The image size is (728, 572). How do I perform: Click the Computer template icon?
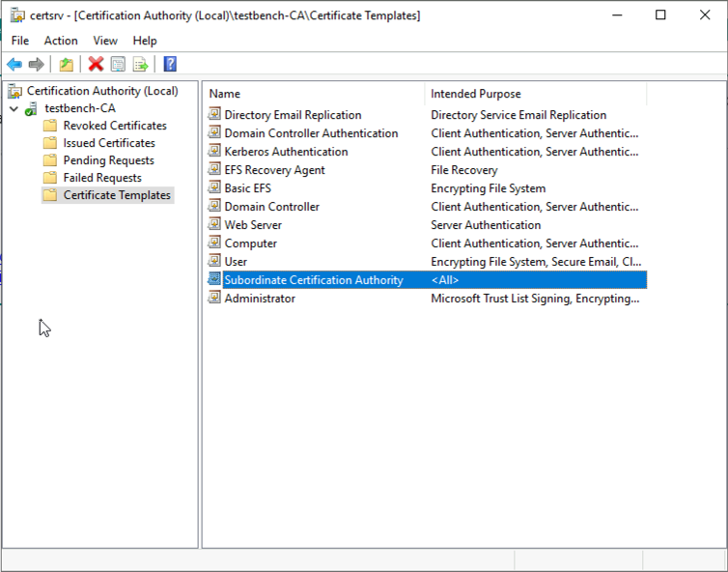click(214, 243)
